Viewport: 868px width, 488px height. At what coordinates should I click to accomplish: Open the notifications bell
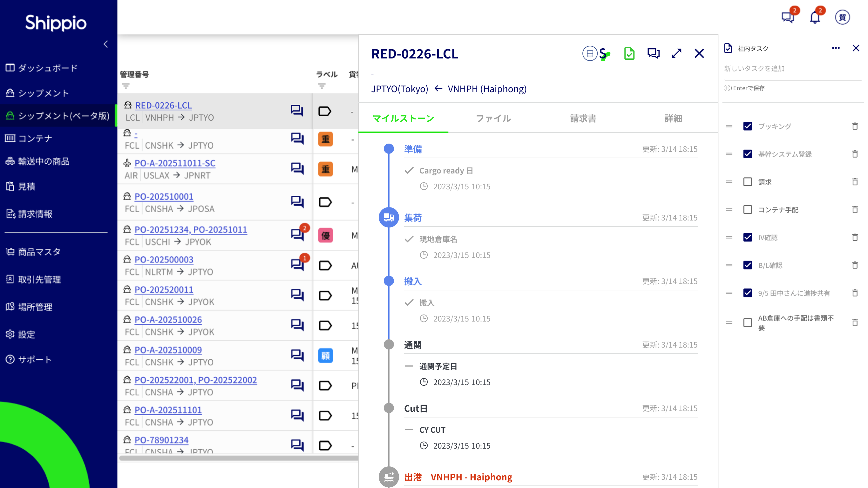(x=815, y=17)
